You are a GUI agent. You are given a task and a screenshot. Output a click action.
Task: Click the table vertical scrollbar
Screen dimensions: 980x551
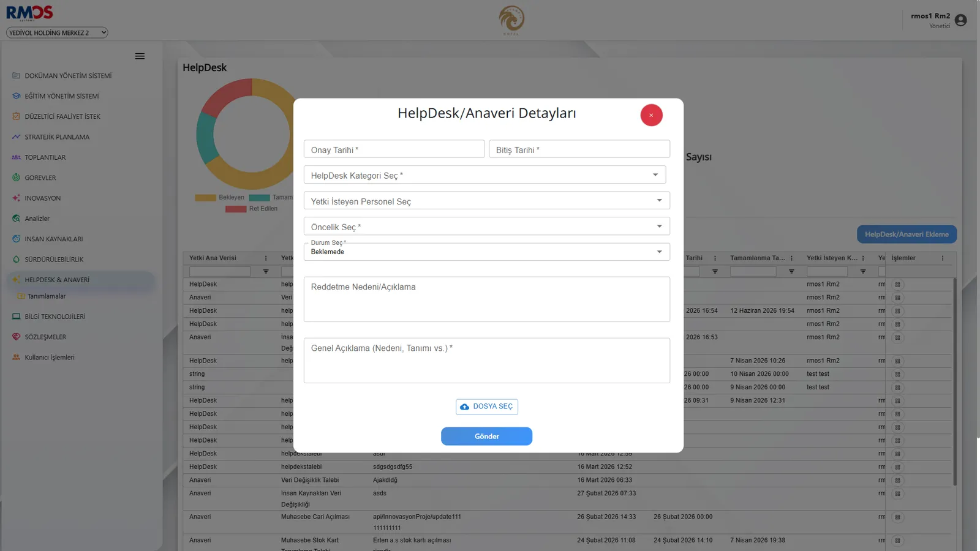tap(954, 381)
